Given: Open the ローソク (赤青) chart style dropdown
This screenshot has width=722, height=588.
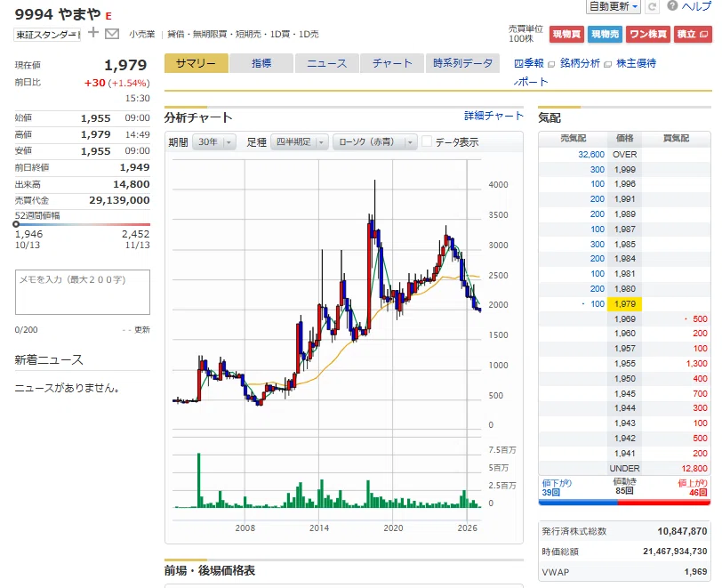Looking at the screenshot, I should coord(375,142).
